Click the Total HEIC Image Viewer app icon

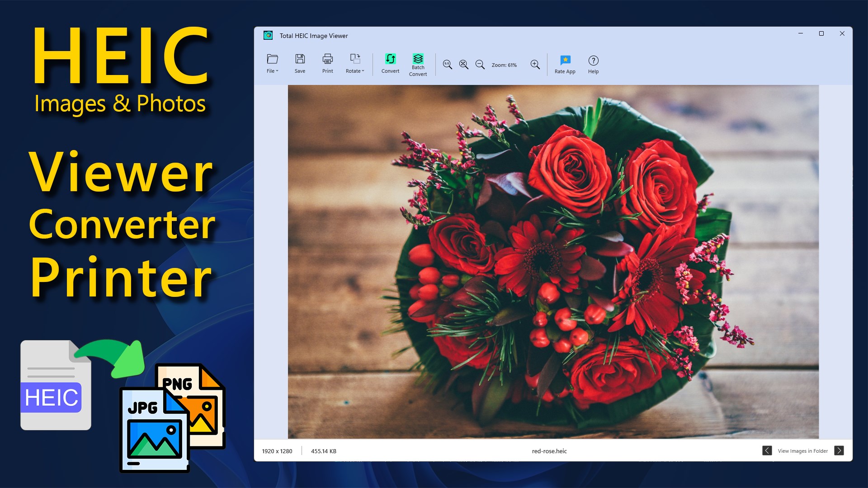pos(268,35)
